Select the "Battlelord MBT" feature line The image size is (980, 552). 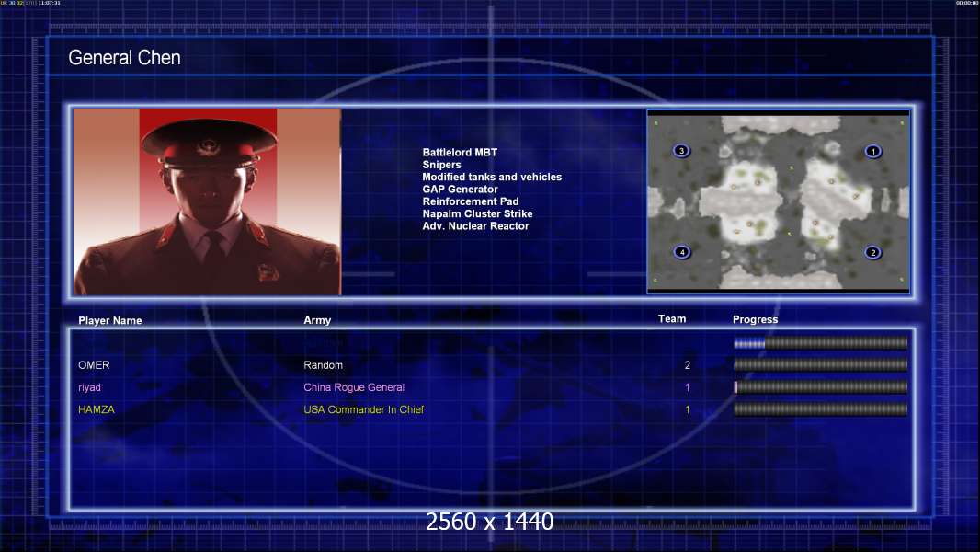(460, 152)
